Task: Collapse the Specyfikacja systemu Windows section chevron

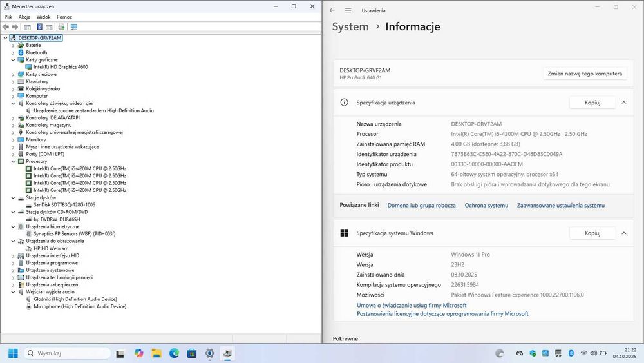Action: click(624, 233)
